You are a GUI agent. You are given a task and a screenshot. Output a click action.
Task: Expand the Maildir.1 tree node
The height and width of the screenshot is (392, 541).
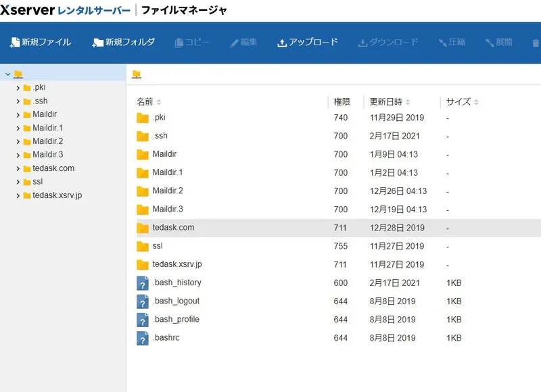(18, 128)
